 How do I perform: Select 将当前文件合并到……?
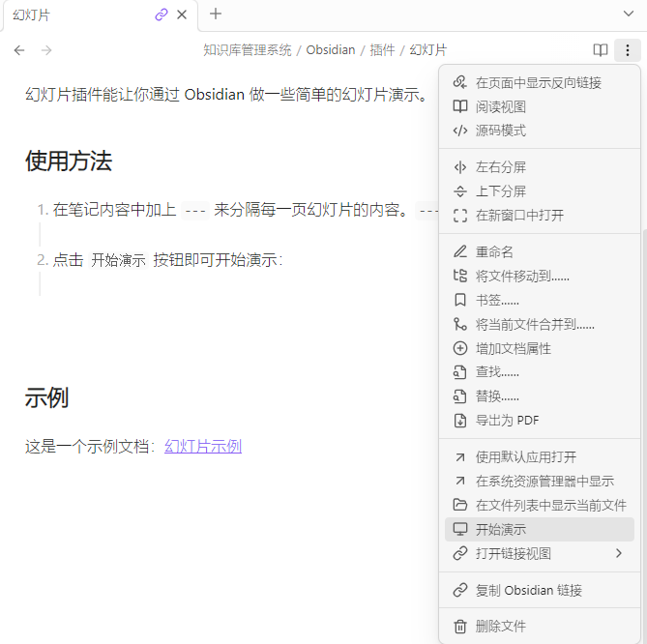[x=540, y=324]
